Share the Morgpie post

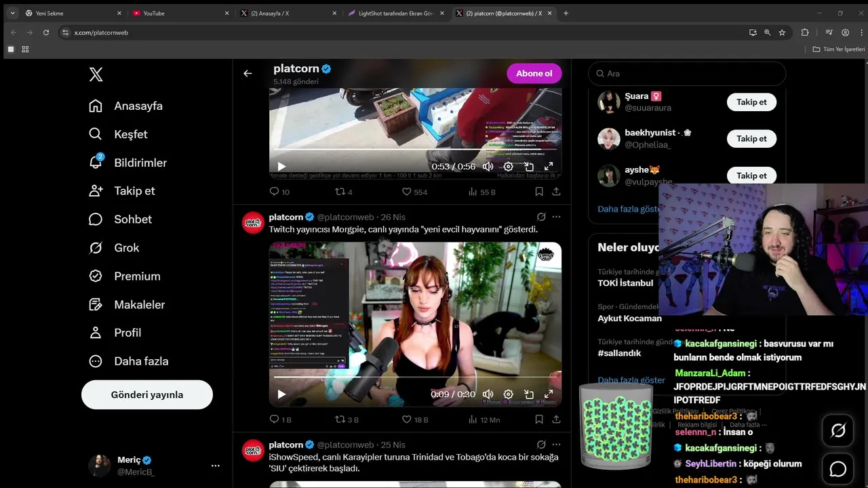(x=556, y=420)
